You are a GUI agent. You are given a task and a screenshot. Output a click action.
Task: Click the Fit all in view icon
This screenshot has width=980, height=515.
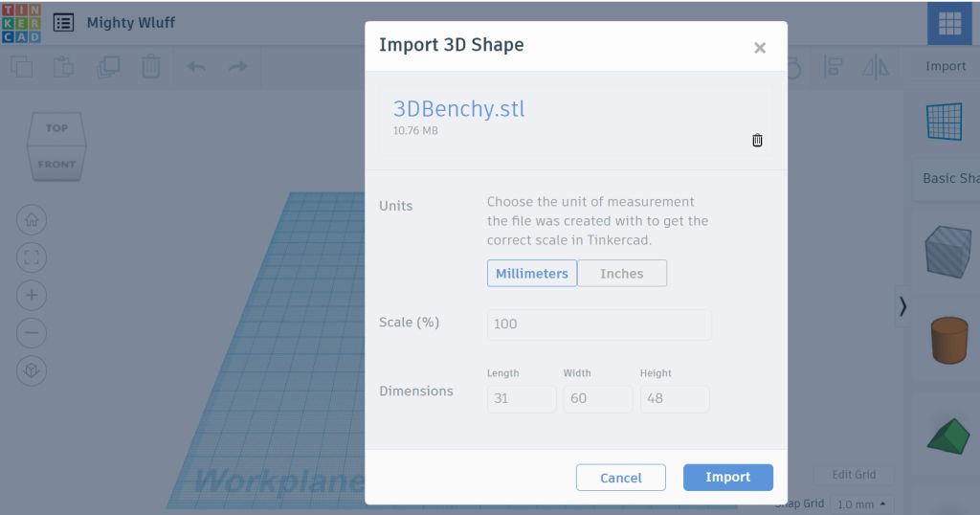pyautogui.click(x=32, y=257)
